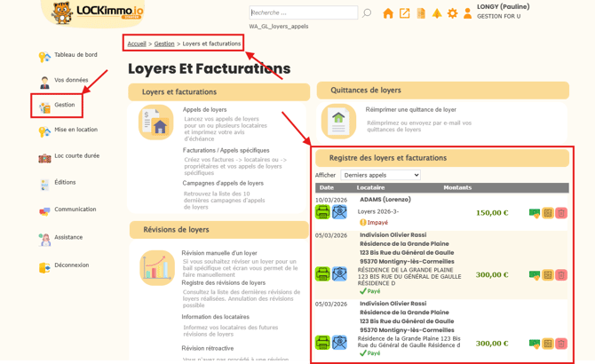Image resolution: width=595 pixels, height=364 pixels.
Task: Click the home icon in the top bar
Action: (x=388, y=13)
